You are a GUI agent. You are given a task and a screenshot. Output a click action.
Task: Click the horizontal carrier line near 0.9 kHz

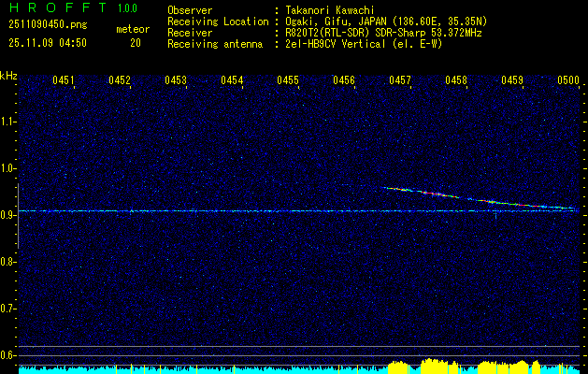187,210
